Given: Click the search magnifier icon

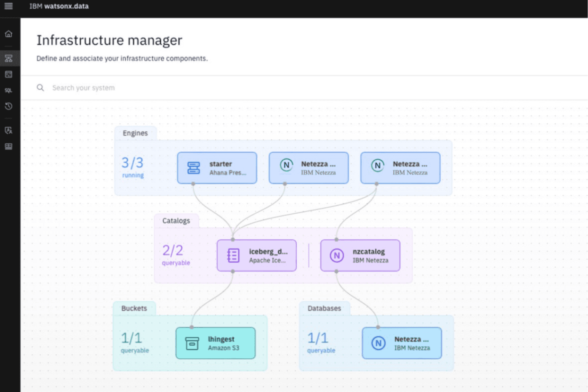Looking at the screenshot, I should click(x=40, y=87).
